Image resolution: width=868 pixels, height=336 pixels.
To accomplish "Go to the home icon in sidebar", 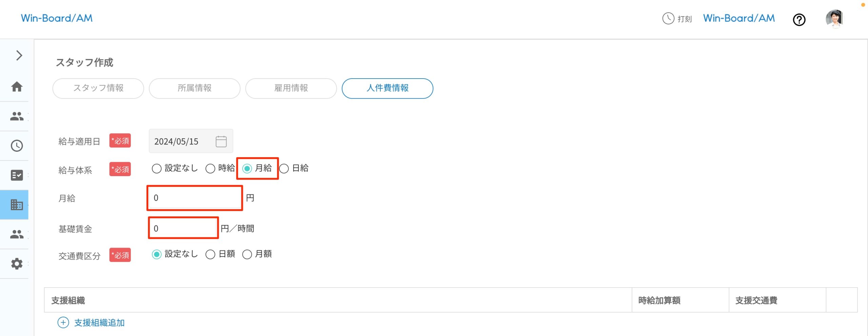I will tap(17, 87).
